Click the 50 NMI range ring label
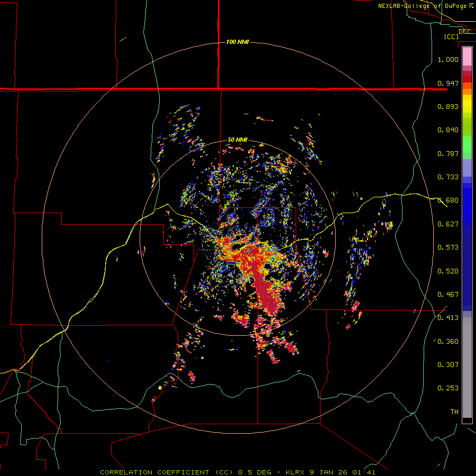Viewport: 476px width, 476px height. pyautogui.click(x=237, y=140)
